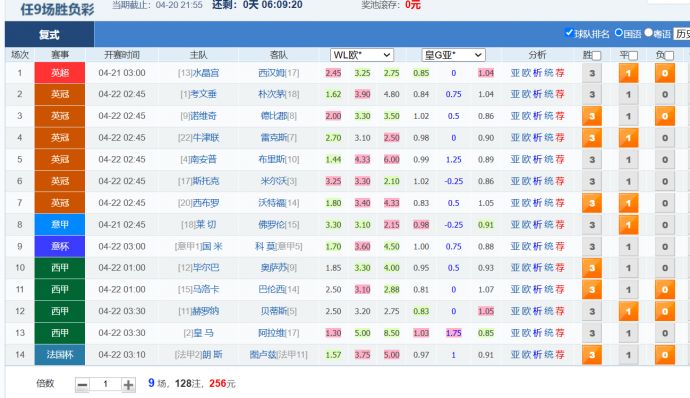The image size is (690, 398).
Task: Toggle loss (0) for match 11 马洛卡
Action: [x=665, y=290]
